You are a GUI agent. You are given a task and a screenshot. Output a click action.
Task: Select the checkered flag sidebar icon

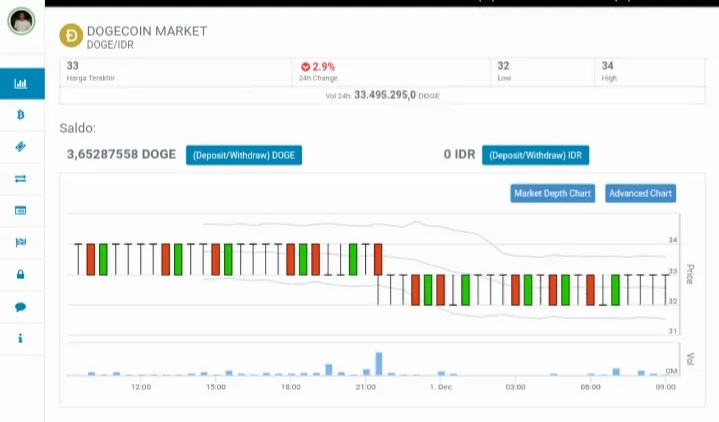point(21,242)
